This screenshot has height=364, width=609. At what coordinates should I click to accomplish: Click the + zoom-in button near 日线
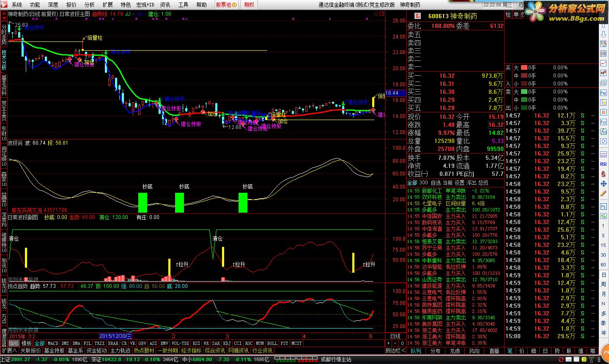pyautogui.click(x=389, y=343)
